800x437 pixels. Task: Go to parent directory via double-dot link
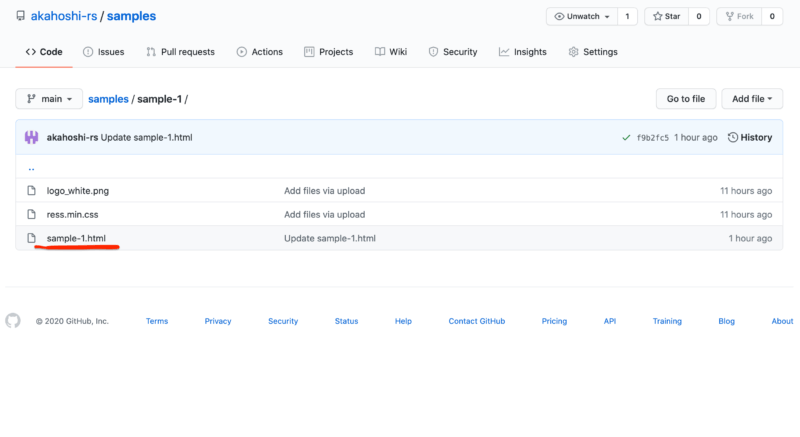32,168
